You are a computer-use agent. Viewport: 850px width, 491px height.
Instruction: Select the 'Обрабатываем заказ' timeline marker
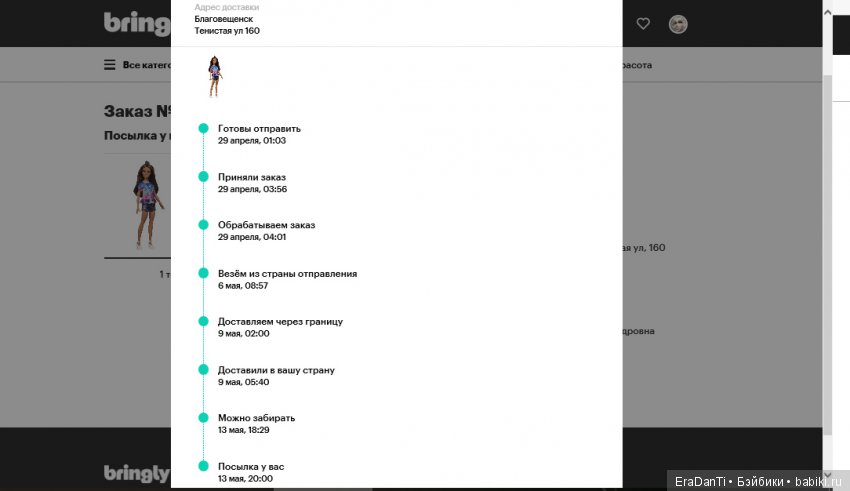(203, 225)
